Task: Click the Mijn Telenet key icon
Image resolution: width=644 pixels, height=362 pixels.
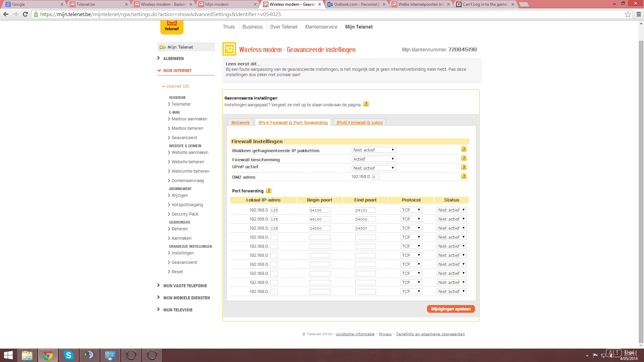Action: (163, 47)
